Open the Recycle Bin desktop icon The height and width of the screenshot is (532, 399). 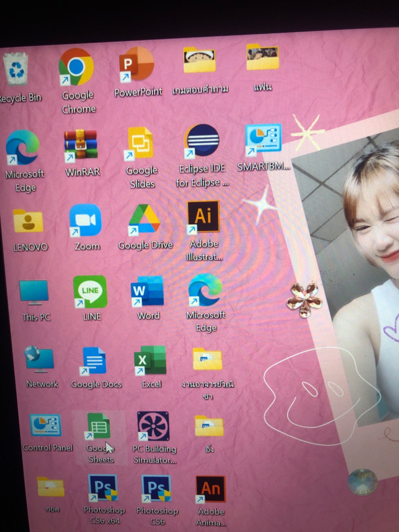tap(17, 68)
